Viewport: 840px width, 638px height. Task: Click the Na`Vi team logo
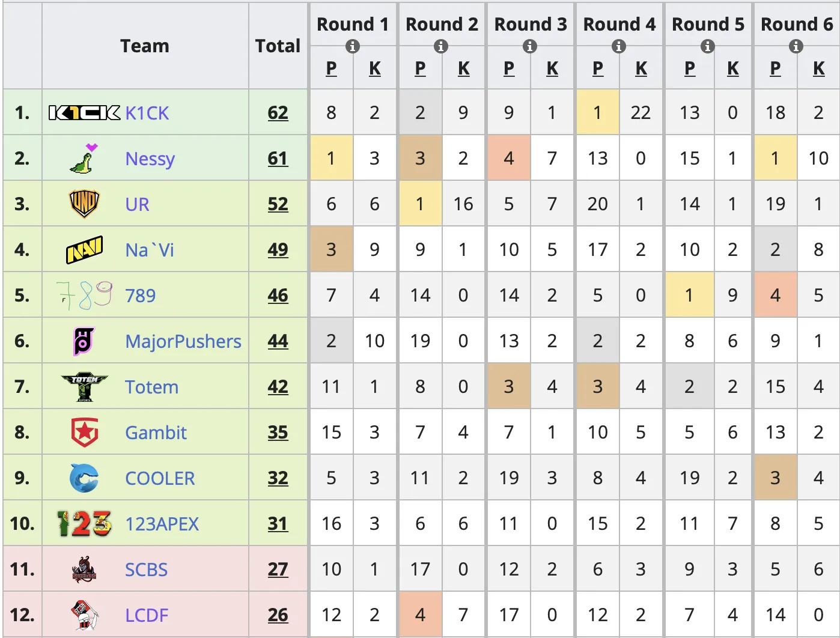click(x=84, y=250)
